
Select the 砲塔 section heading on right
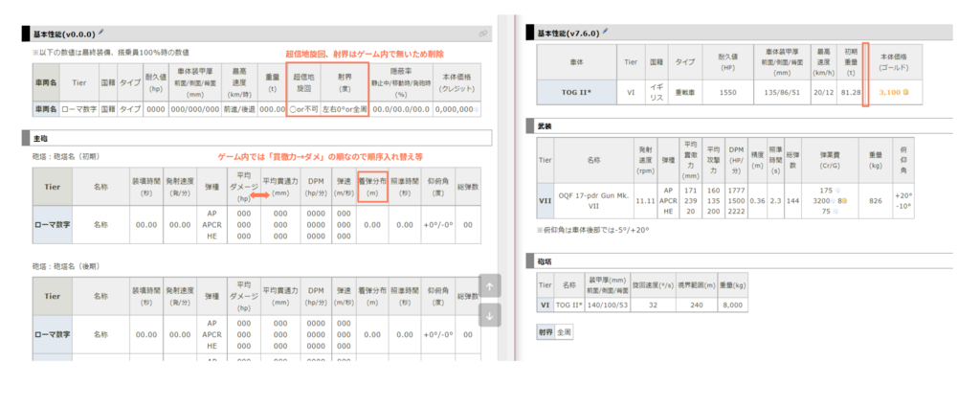coord(546,260)
